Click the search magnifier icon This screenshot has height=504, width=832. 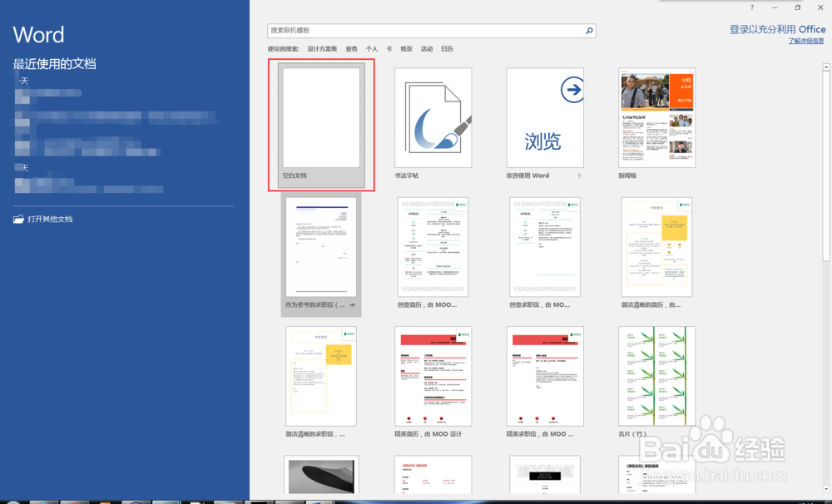coord(589,31)
